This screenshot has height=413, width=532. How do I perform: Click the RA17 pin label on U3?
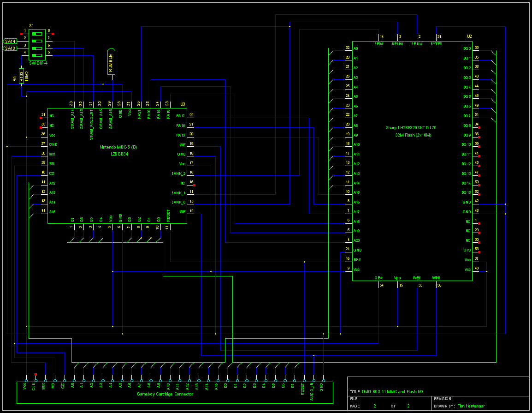coord(181,116)
